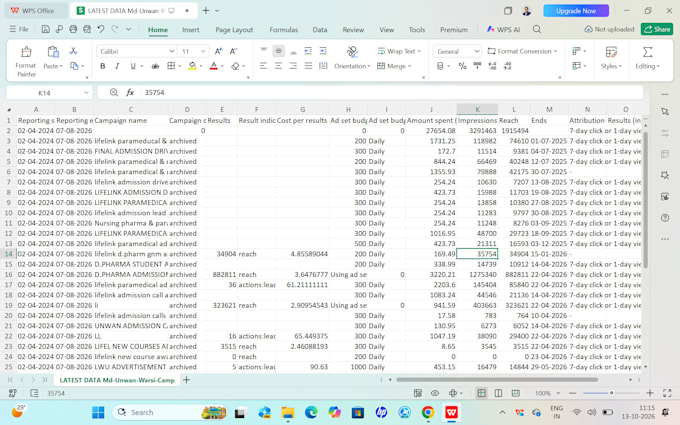The width and height of the screenshot is (680, 425).
Task: Decrease font size with the A- icon
Action: pos(233,51)
